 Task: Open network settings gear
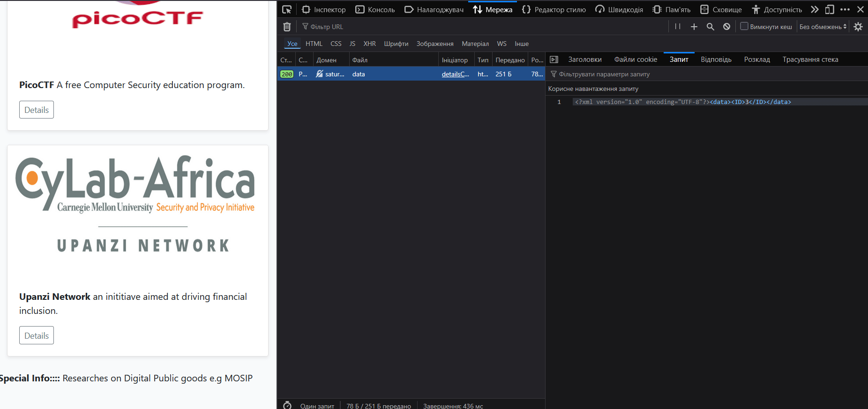tap(858, 27)
